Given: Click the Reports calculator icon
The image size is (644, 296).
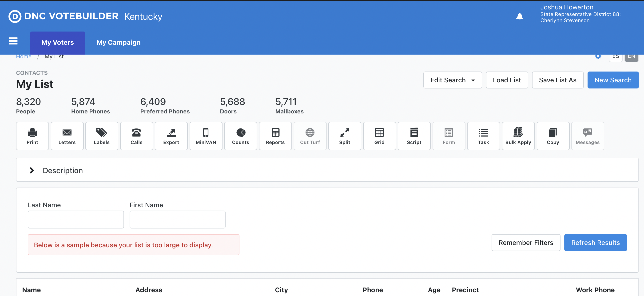Looking at the screenshot, I should tap(275, 136).
